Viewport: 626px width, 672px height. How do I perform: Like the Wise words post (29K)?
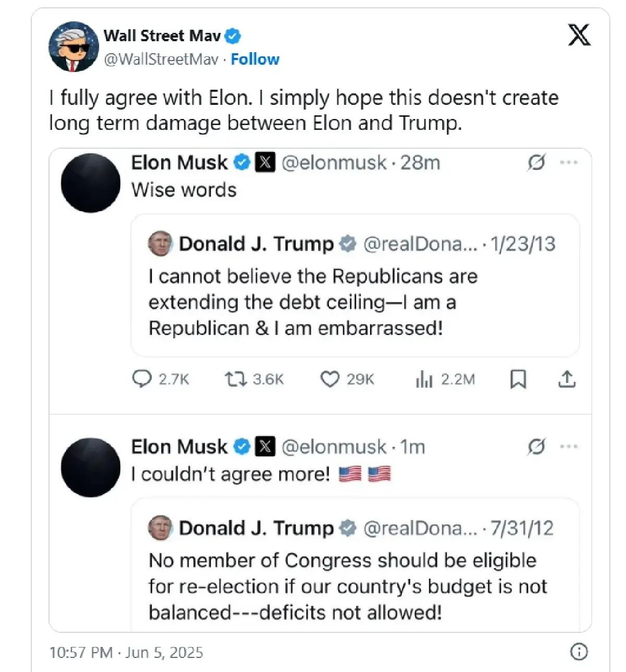click(x=330, y=379)
